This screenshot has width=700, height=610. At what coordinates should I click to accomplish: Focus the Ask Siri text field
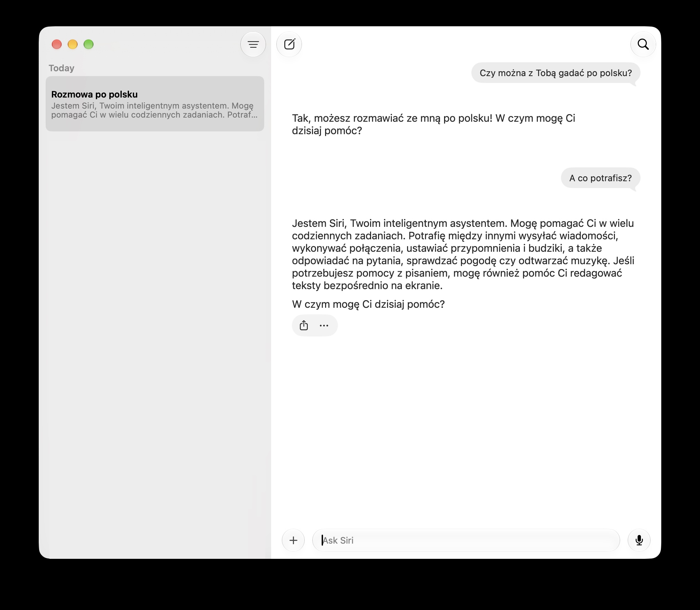(466, 540)
